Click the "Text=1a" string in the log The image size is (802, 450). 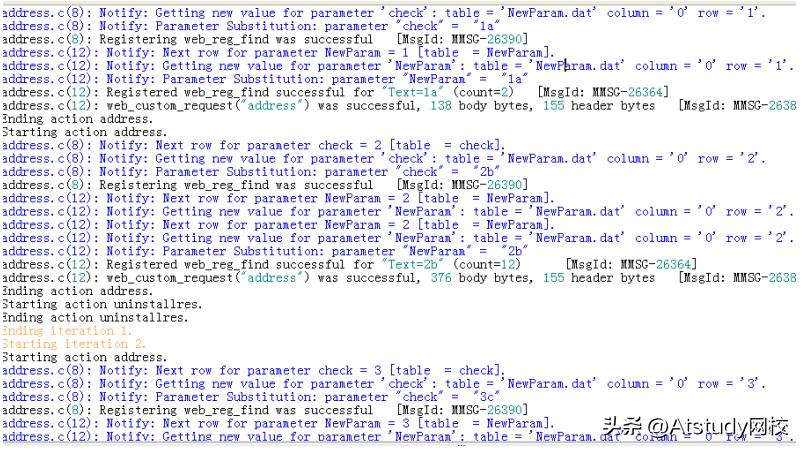(x=413, y=93)
